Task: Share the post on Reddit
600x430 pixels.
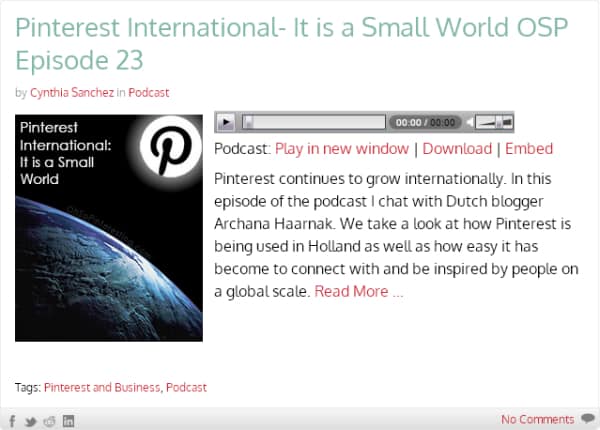Action: (x=49, y=421)
